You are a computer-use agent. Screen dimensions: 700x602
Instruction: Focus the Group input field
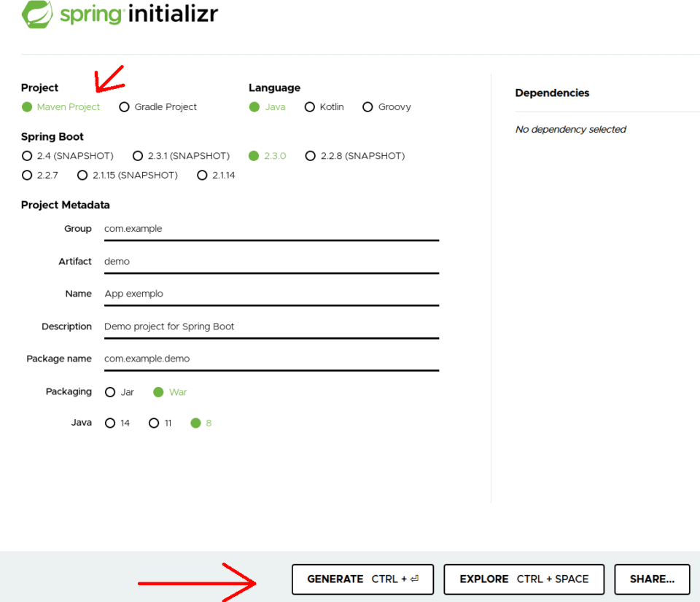[271, 230]
